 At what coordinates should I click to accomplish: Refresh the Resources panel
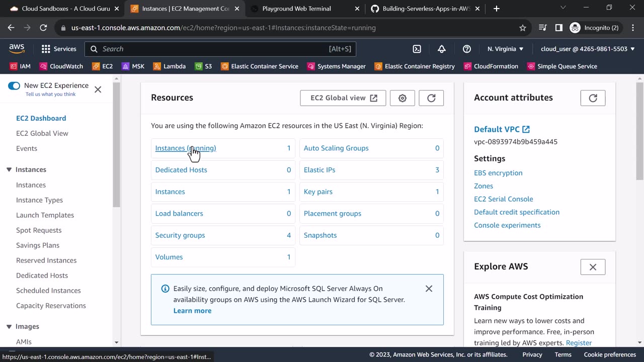pyautogui.click(x=431, y=98)
